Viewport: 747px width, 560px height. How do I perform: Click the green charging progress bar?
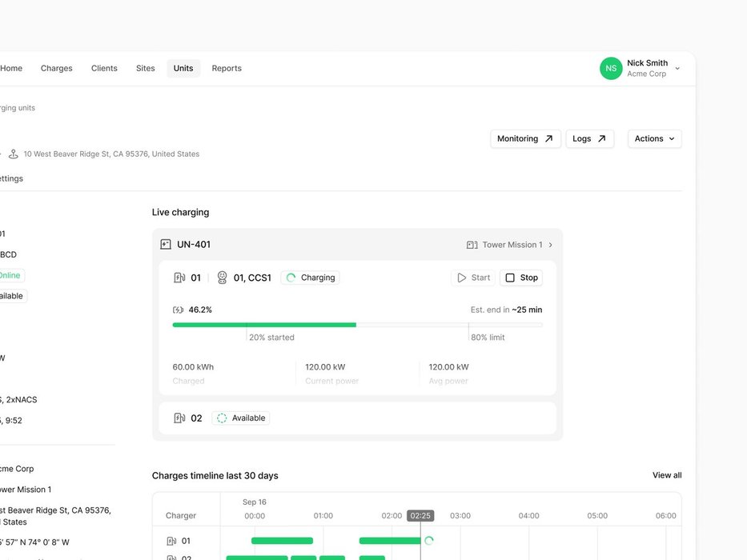point(264,325)
